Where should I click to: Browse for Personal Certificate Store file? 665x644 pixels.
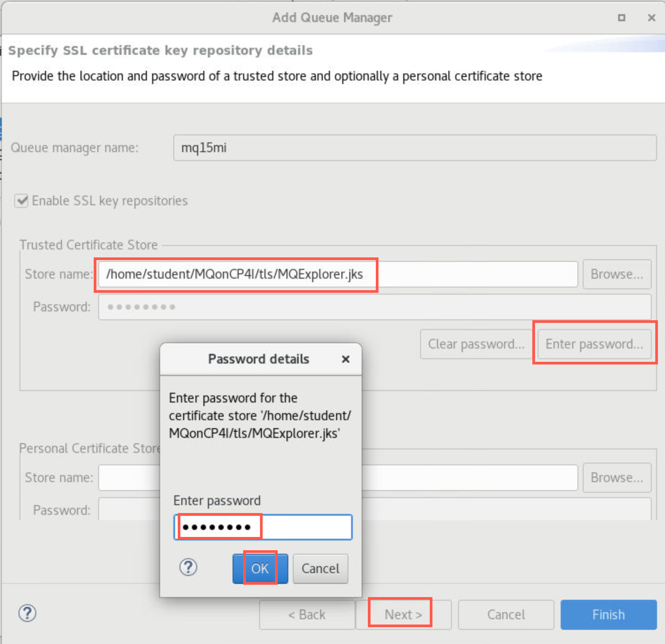[x=617, y=478]
